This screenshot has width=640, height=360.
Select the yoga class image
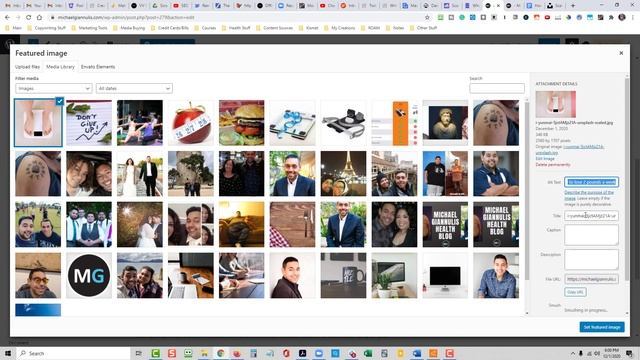pos(140,123)
